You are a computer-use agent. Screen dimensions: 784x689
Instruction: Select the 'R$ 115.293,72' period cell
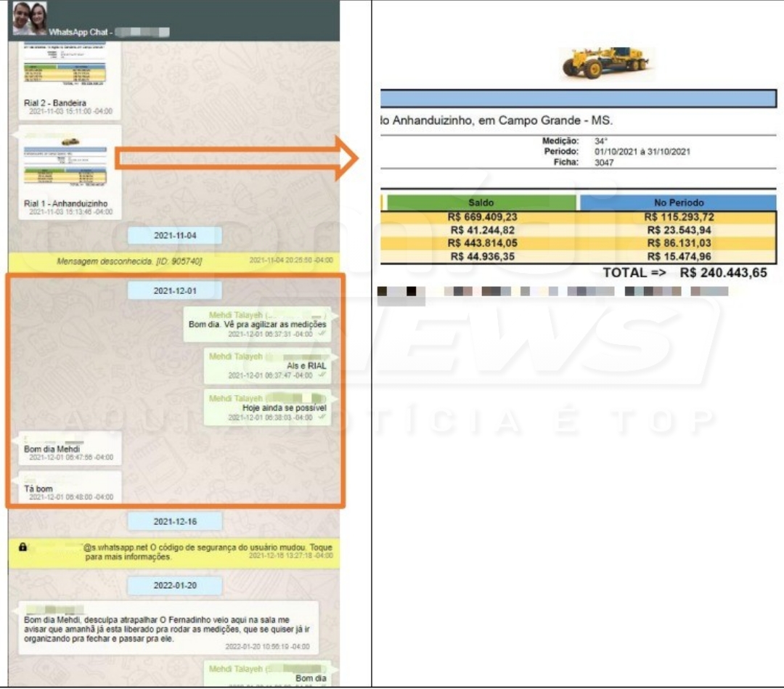[x=679, y=217]
